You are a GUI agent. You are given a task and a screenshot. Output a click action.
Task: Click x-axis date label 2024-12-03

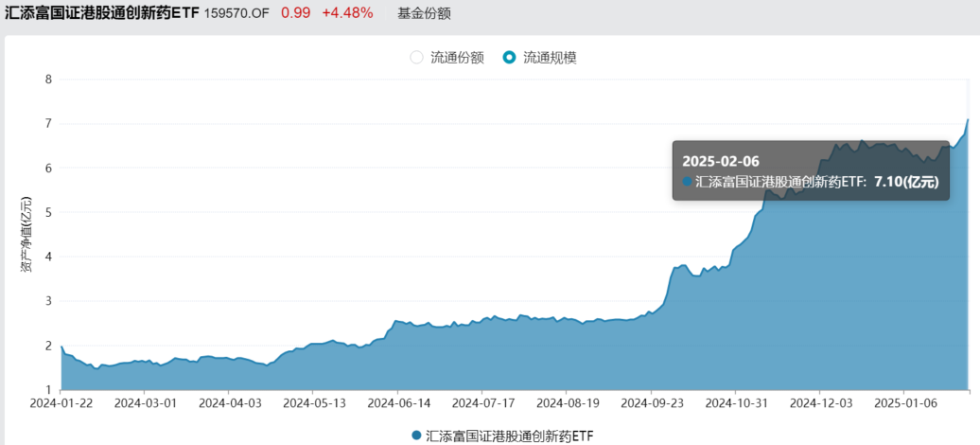819,403
